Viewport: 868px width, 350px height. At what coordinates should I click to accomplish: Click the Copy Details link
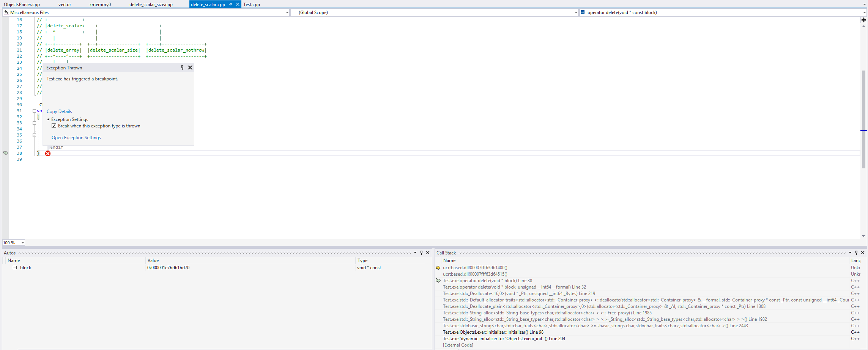coord(59,111)
